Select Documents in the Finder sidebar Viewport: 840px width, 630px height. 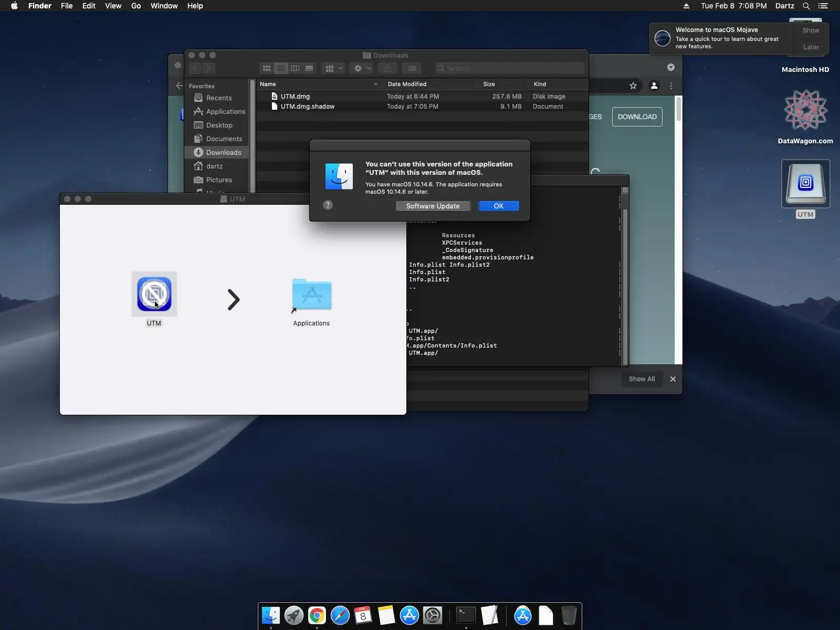pos(217,139)
